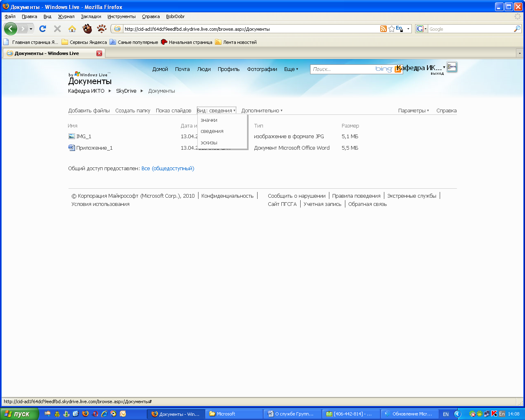Open the BobrDobr menu
Screen dimensions: 525x420
coord(175,16)
